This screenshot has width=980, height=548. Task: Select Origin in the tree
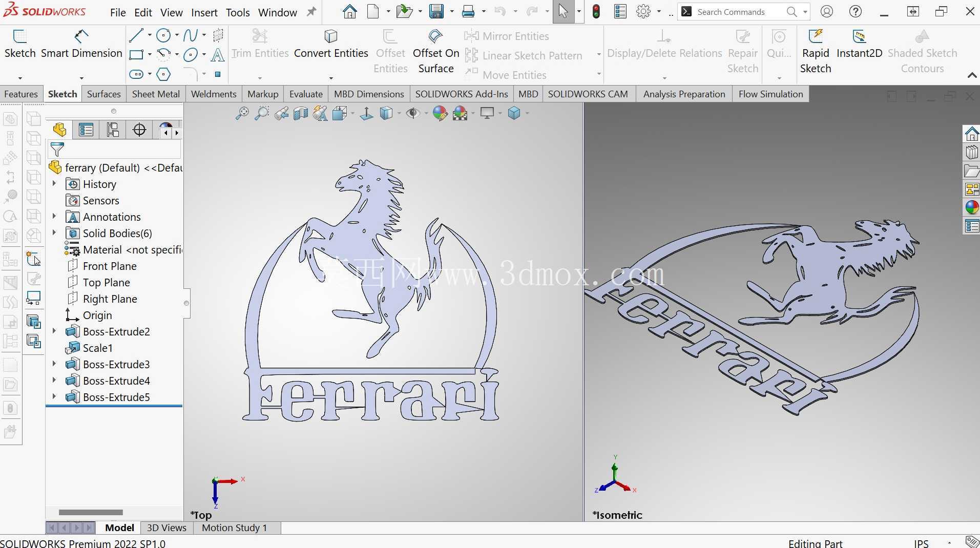pyautogui.click(x=97, y=315)
